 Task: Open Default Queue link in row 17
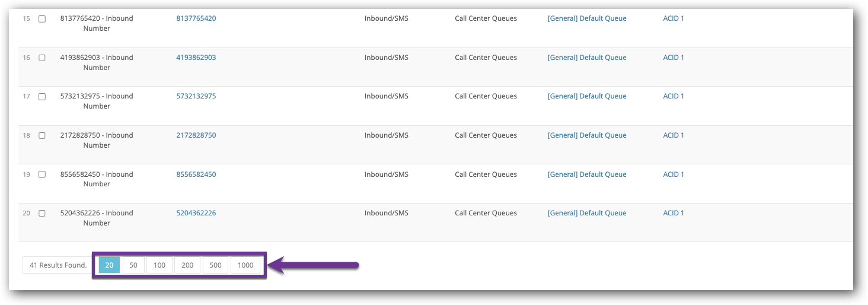point(587,96)
